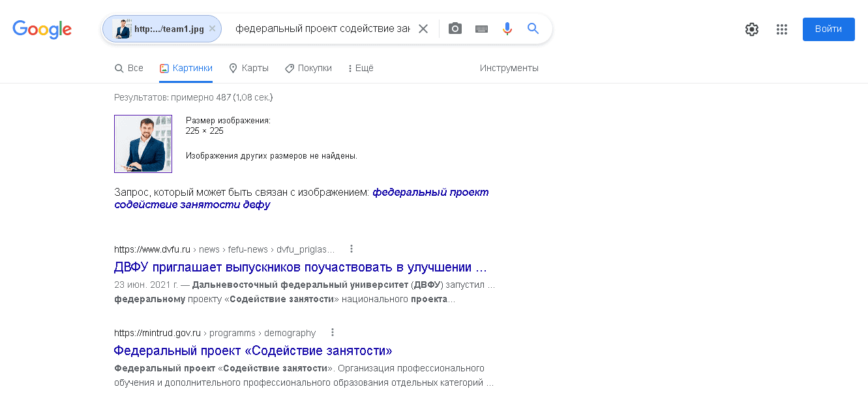Click the search magnifier icon
Viewport: 868px width, 419px height.
(533, 28)
